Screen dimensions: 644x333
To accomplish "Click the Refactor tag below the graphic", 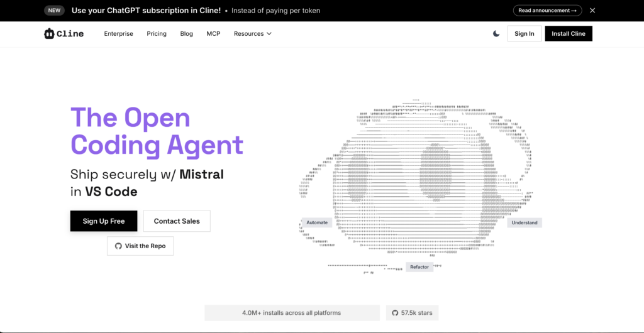I will (x=419, y=267).
